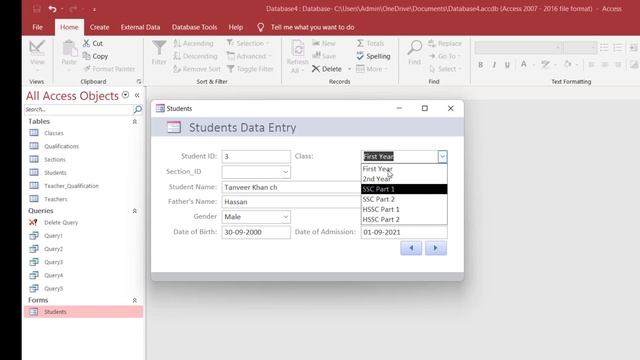Viewport: 640px width, 360px height.
Task: Choose HSSC Part 1 from Class list
Action: 404,209
